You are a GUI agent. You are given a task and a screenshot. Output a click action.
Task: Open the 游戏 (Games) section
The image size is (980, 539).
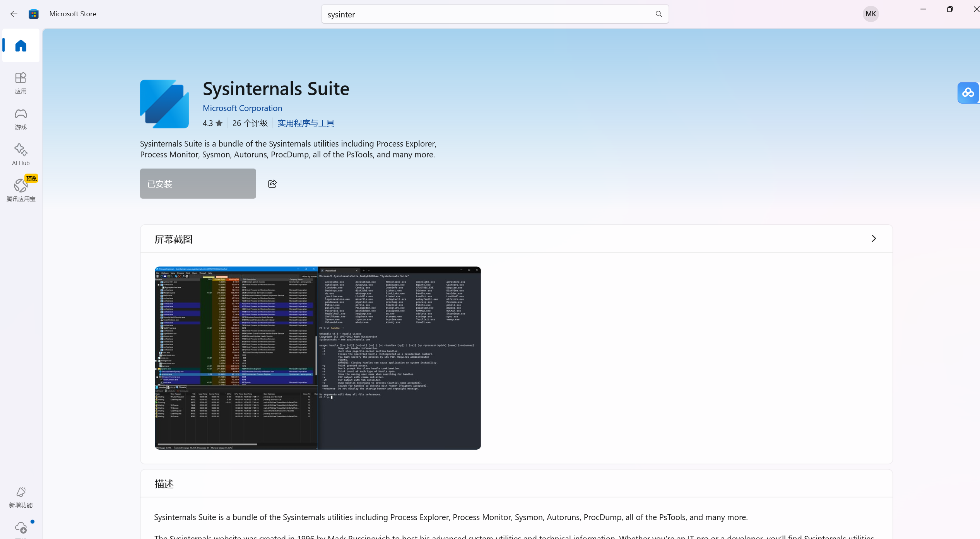(x=21, y=119)
